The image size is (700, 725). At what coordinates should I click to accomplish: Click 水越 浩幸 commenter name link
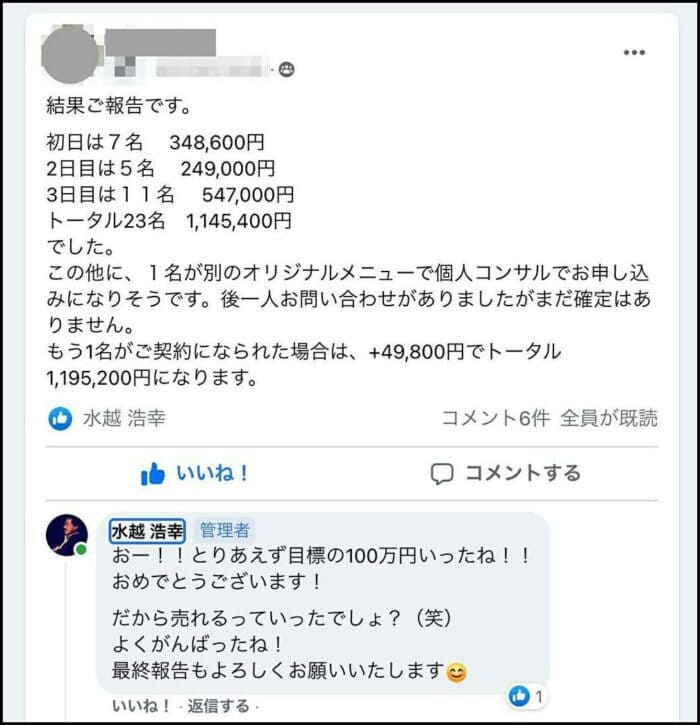click(x=147, y=531)
